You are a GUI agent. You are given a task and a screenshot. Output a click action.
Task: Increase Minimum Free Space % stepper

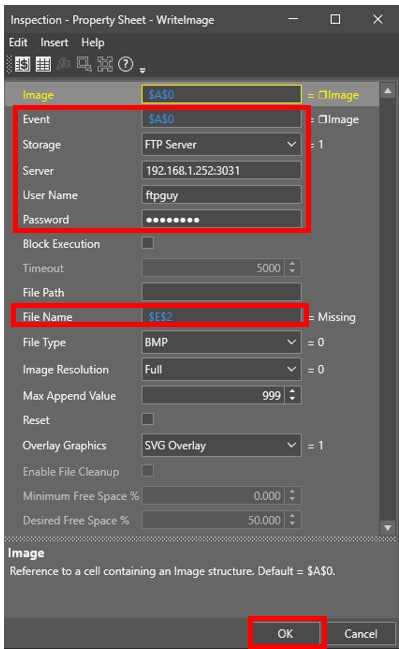click(293, 492)
